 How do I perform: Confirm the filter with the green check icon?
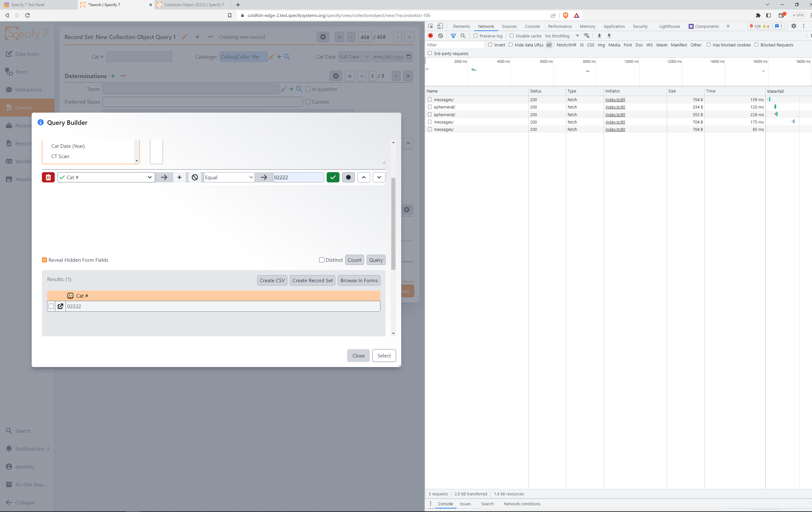pyautogui.click(x=333, y=177)
